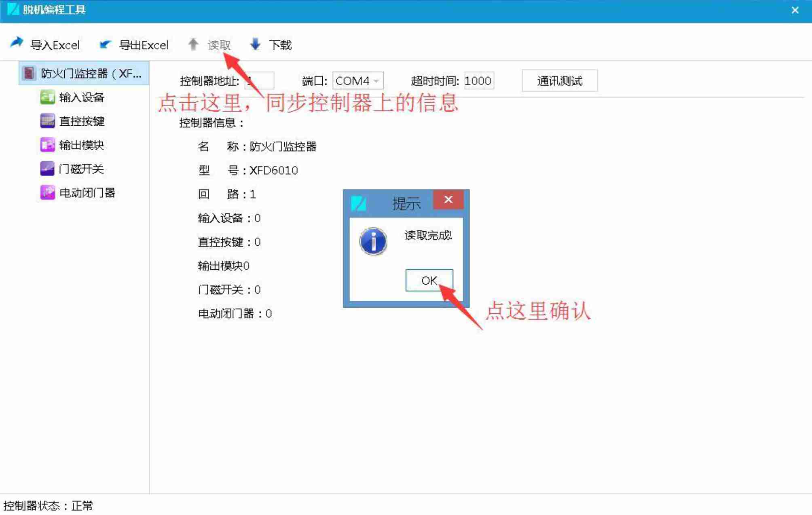This screenshot has width=812, height=515.
Task: Click the 输入设备 green icon
Action: tap(47, 97)
